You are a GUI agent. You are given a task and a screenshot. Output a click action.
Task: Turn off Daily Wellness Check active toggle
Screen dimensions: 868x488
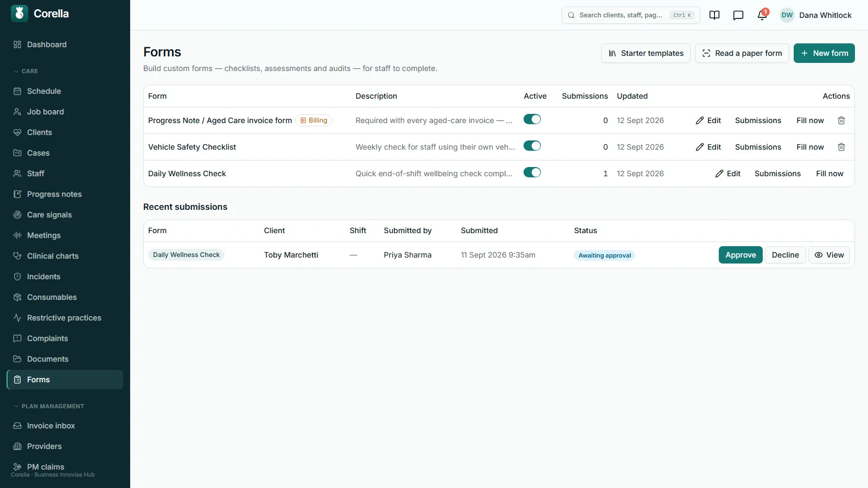pos(532,172)
